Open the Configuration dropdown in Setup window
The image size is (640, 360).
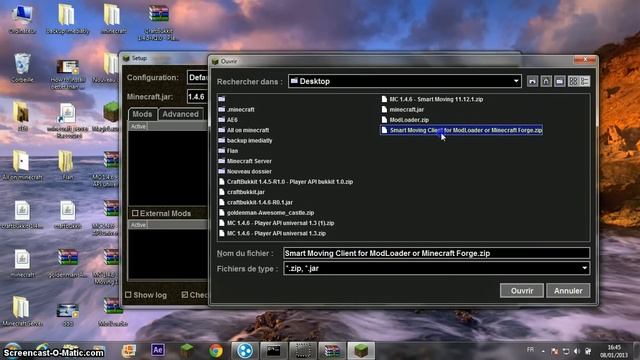coord(198,77)
